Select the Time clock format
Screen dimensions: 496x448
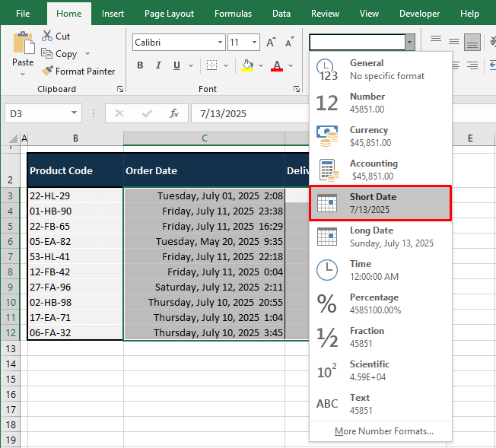click(327, 270)
